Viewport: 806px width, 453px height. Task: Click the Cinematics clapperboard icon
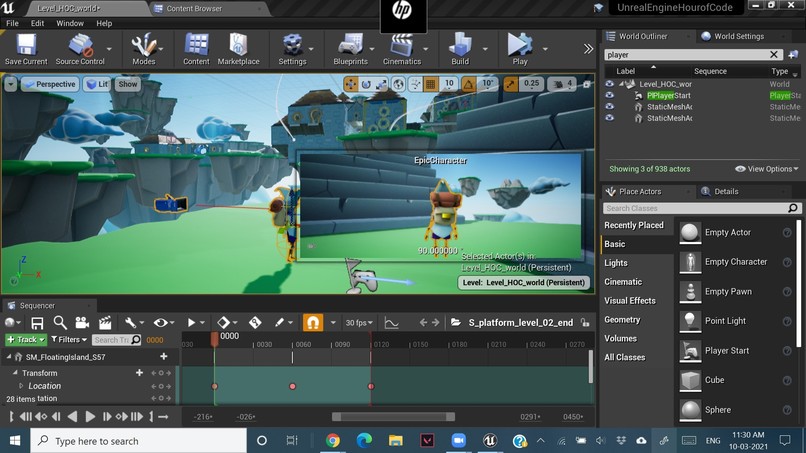401,49
